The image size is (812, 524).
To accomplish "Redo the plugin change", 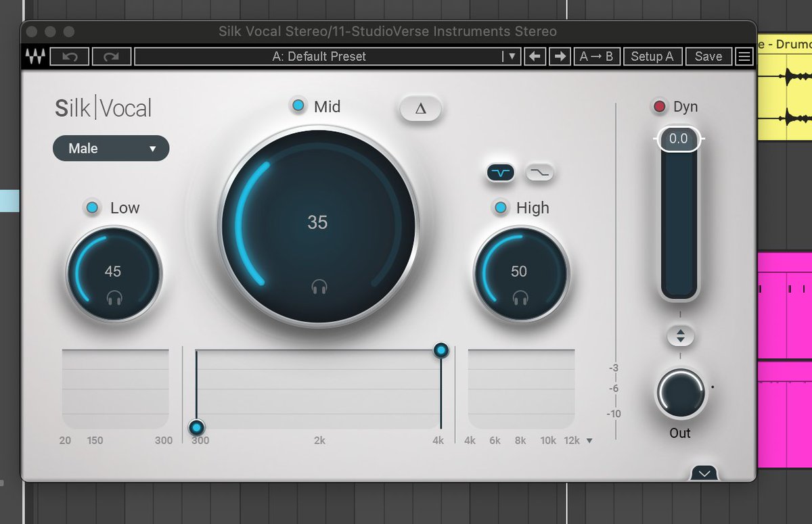I will point(111,56).
